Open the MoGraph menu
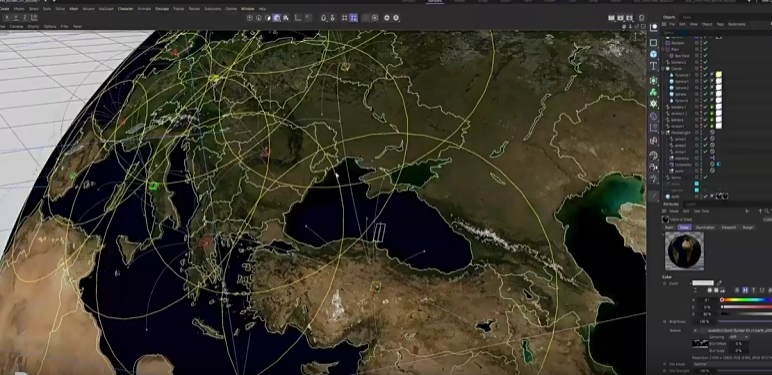Screen dimensions: 772x375 [105, 9]
